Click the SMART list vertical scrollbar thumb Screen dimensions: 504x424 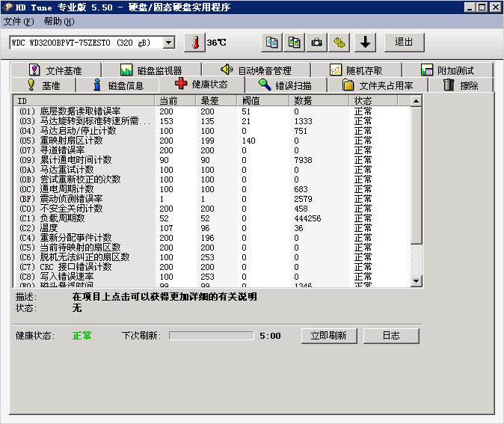417,176
